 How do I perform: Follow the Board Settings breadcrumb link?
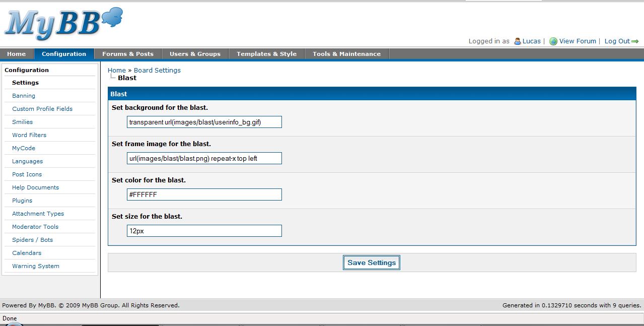[157, 71]
